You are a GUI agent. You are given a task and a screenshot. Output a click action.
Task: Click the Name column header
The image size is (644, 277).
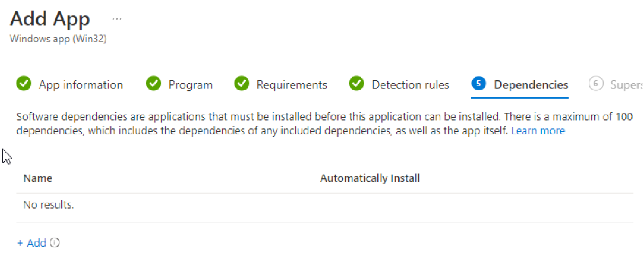click(38, 178)
